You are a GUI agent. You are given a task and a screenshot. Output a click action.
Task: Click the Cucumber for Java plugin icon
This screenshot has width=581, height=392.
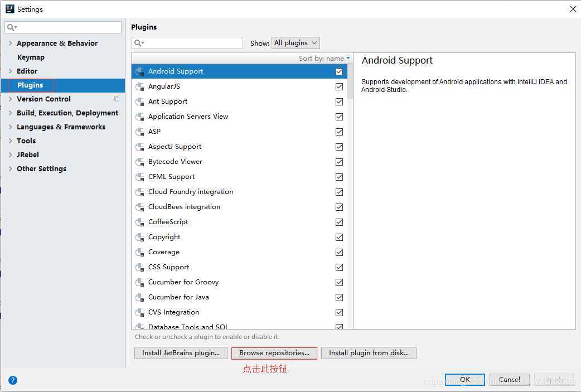click(140, 297)
